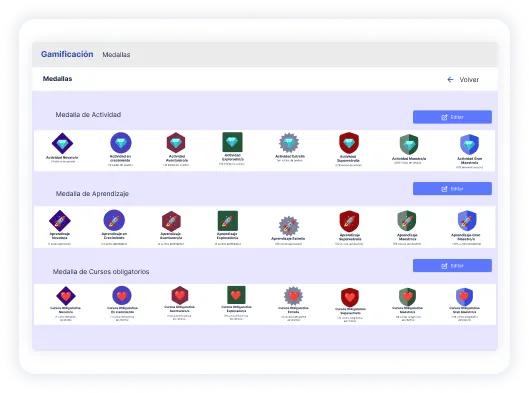The height and width of the screenshot is (393, 529).
Task: Click the diamond-shaped Cursos Obligatorios heart medal
Action: coord(66,296)
